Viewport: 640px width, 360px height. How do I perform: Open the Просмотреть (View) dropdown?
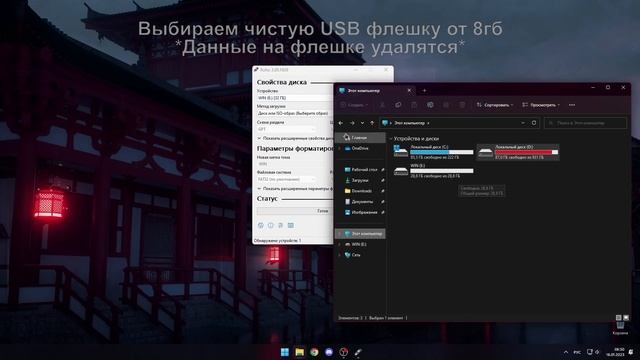pyautogui.click(x=541, y=105)
